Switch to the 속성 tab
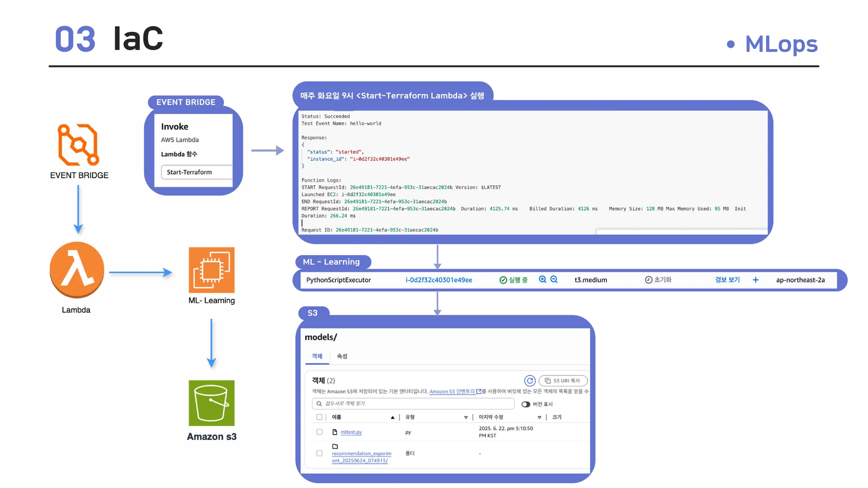The height and width of the screenshot is (488, 868). pos(342,356)
